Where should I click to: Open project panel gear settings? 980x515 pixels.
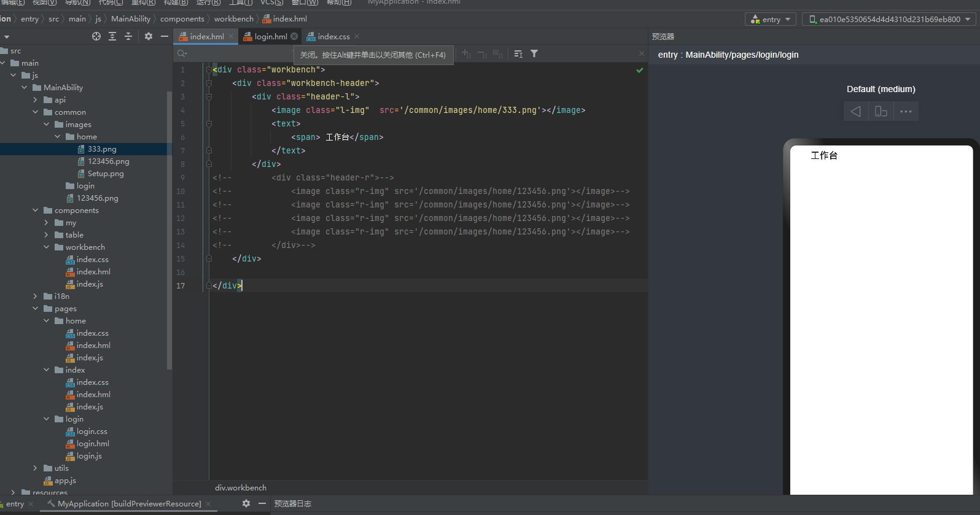pos(149,36)
